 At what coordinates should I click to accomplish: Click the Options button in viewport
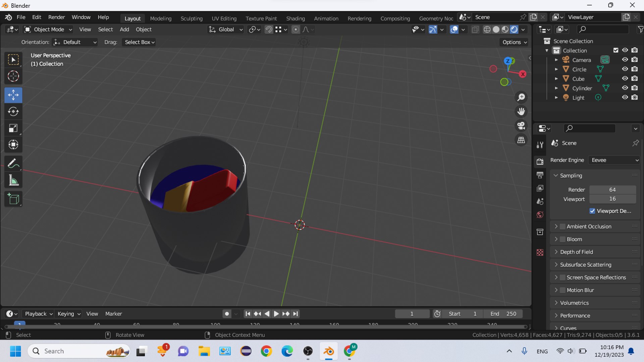click(515, 42)
